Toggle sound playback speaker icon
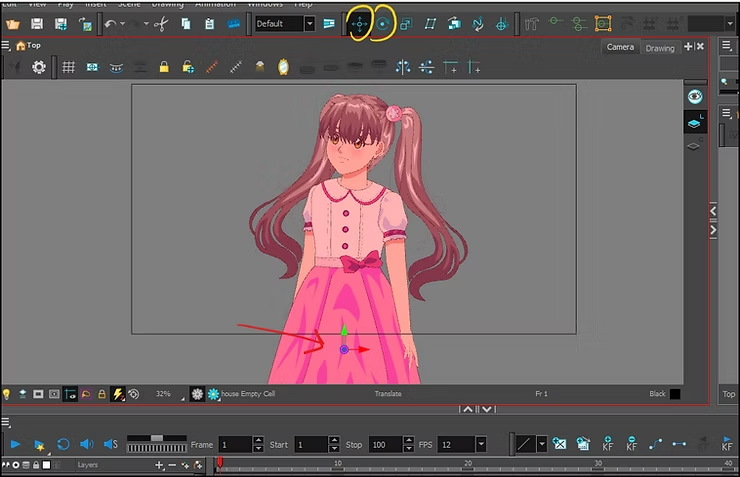 (86, 444)
